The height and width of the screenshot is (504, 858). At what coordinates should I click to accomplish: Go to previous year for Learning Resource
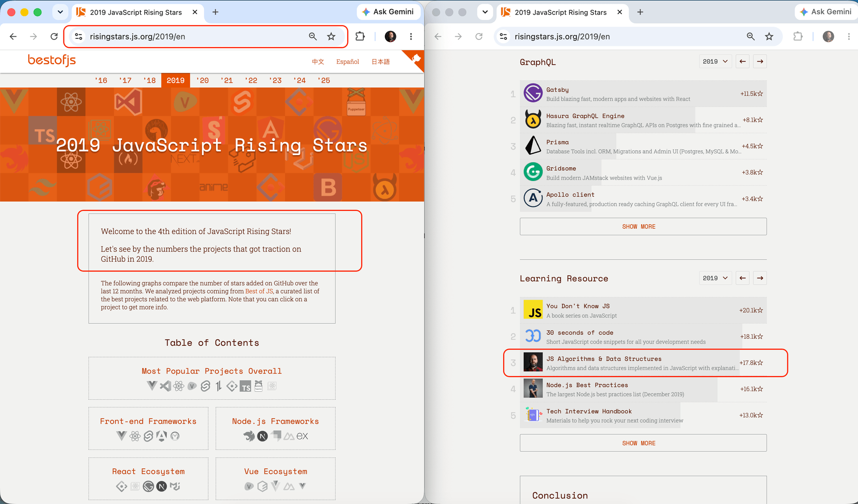click(743, 278)
